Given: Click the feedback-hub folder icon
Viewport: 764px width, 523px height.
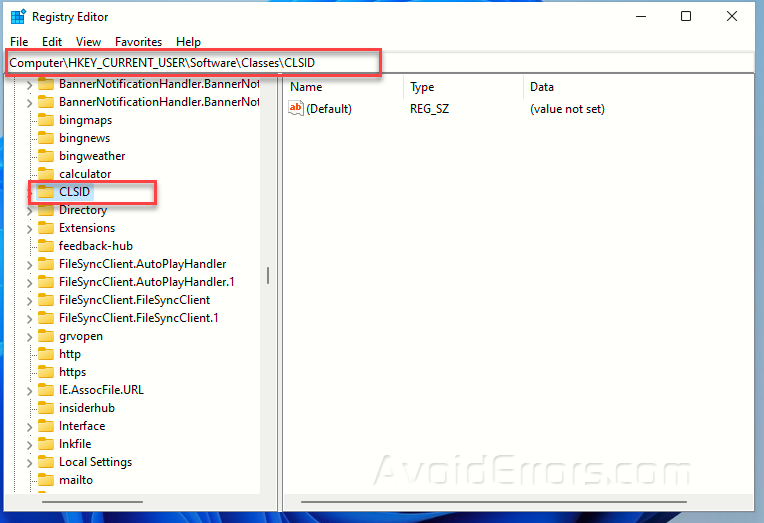Looking at the screenshot, I should (x=46, y=246).
